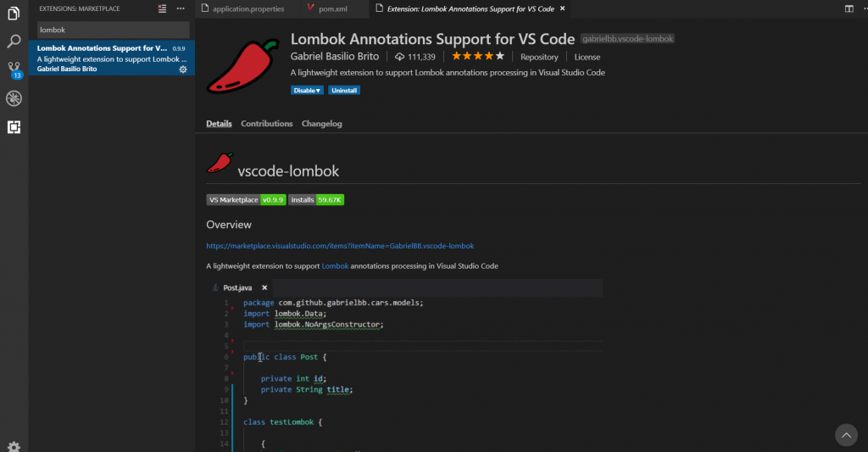This screenshot has width=868, height=452.
Task: Clear extensions search results icon
Action: click(162, 8)
